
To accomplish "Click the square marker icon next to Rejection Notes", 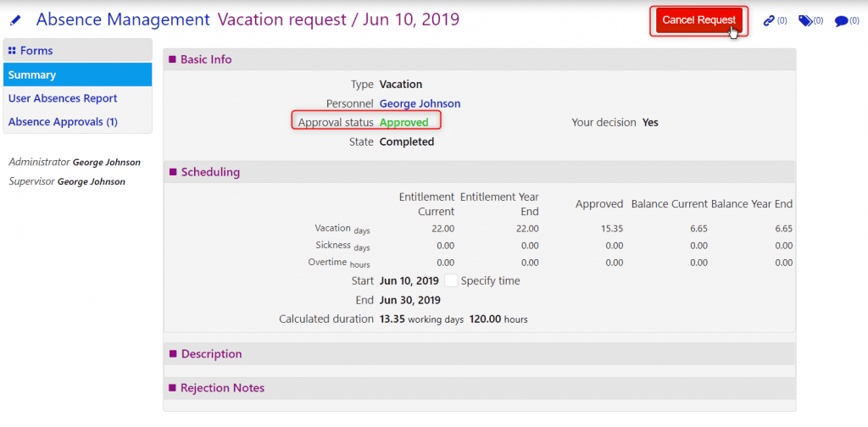I will click(x=172, y=388).
